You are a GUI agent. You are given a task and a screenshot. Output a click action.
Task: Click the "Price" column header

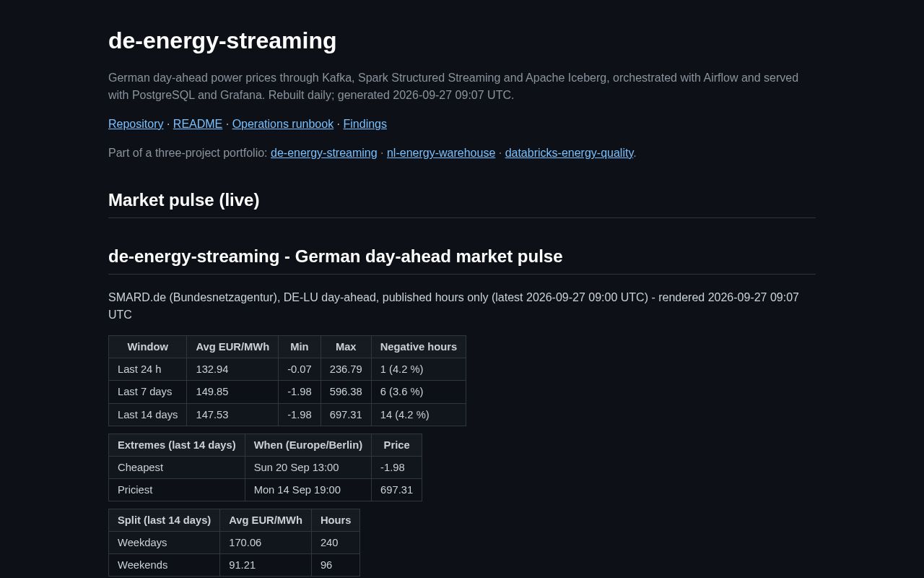click(396, 445)
